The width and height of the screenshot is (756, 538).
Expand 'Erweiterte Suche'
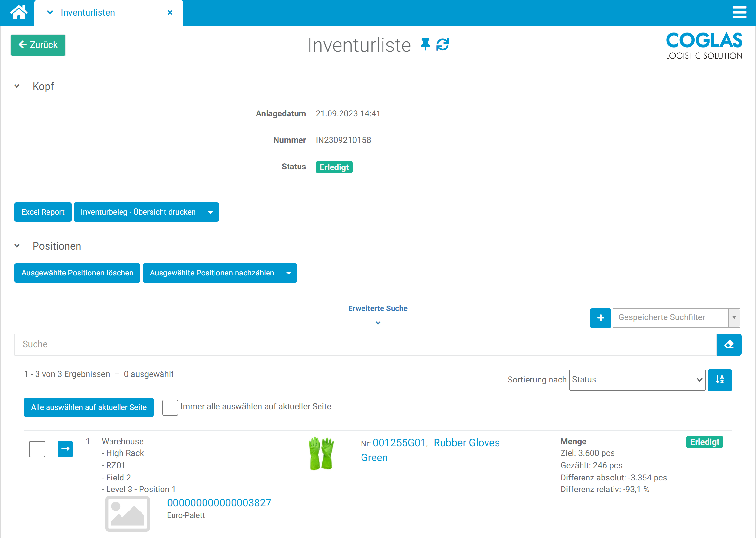[x=378, y=308]
